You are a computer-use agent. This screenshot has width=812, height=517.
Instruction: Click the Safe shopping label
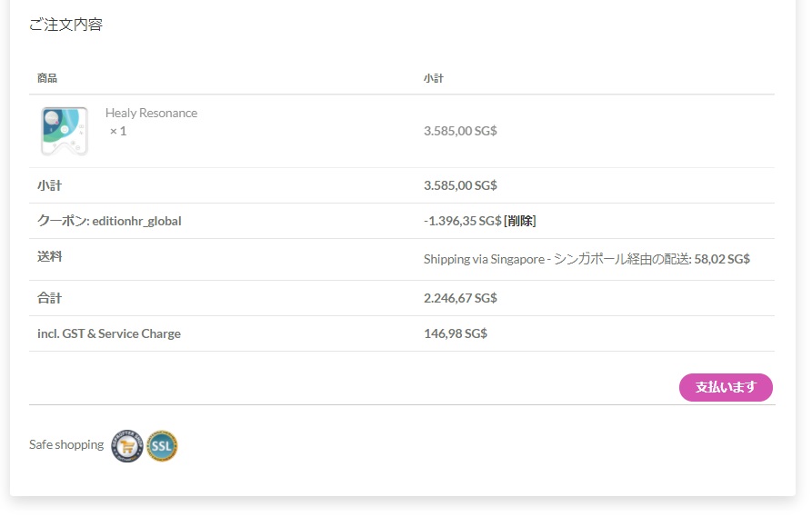66,444
